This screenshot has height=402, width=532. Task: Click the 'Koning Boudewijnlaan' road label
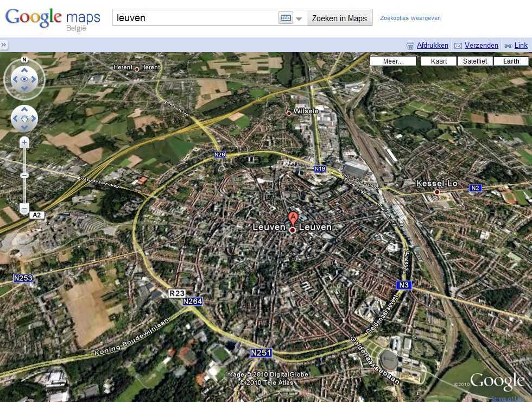[131, 337]
